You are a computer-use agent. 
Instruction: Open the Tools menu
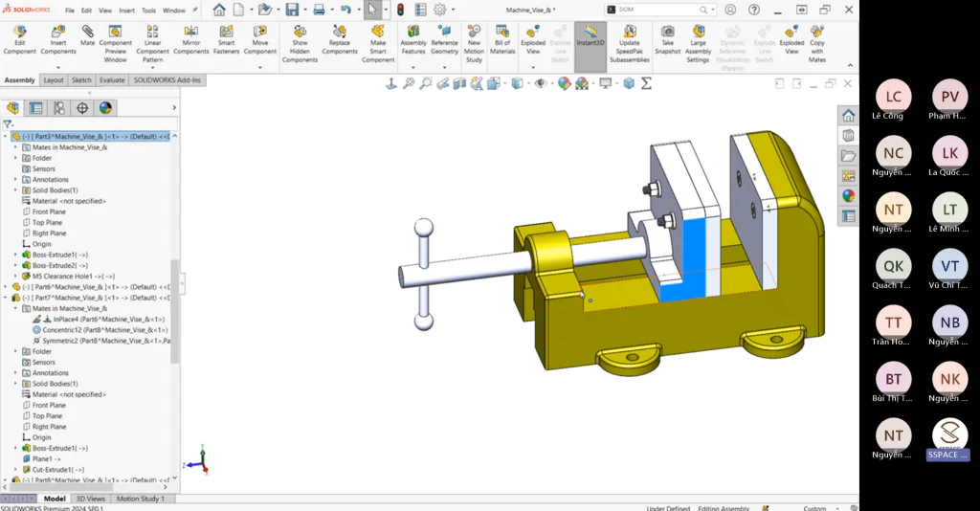pyautogui.click(x=148, y=11)
